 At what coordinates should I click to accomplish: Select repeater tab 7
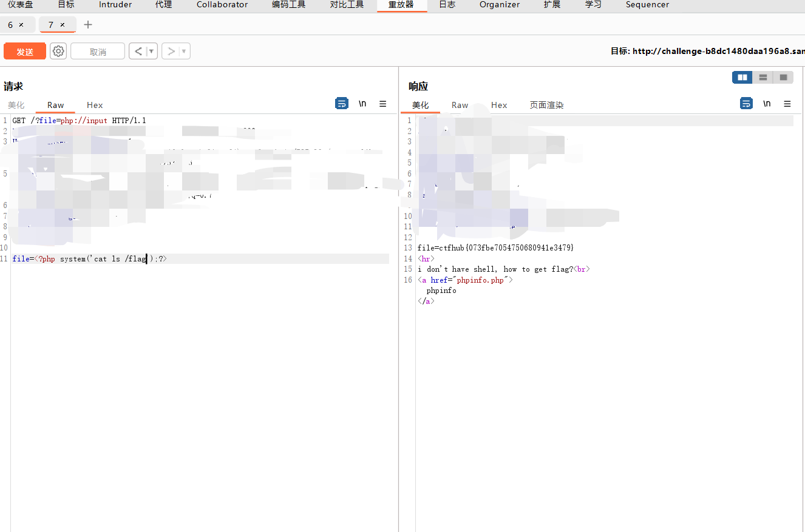click(x=51, y=25)
